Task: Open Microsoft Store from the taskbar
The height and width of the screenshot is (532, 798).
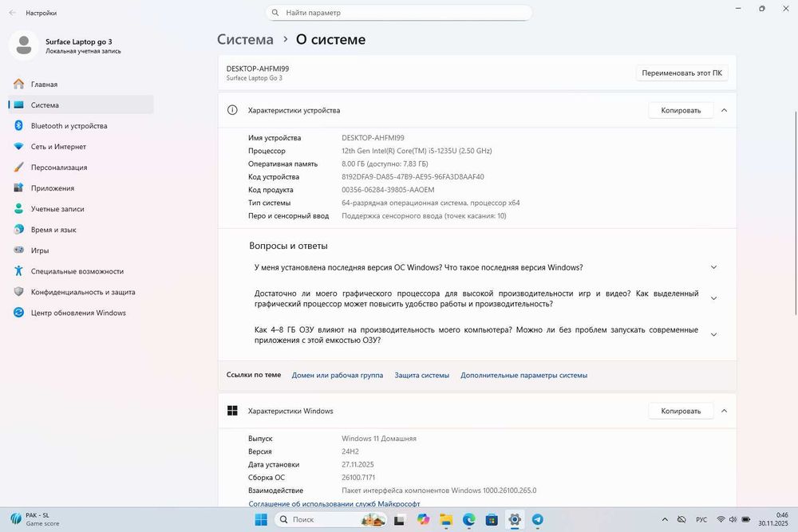Action: 492,519
